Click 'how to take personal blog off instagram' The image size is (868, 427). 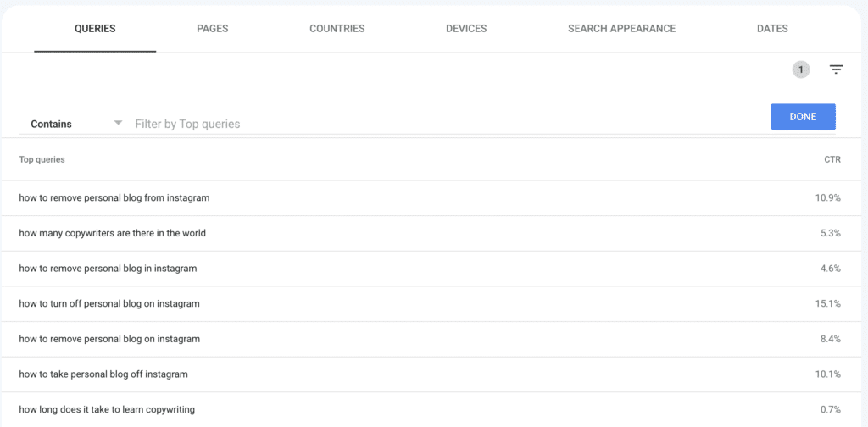(103, 374)
